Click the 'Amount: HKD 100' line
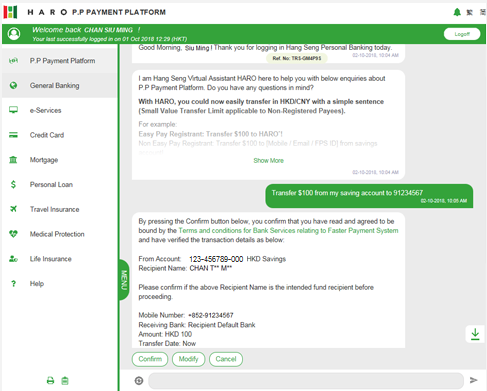Image resolution: width=487 pixels, height=391 pixels. pyautogui.click(x=165, y=334)
